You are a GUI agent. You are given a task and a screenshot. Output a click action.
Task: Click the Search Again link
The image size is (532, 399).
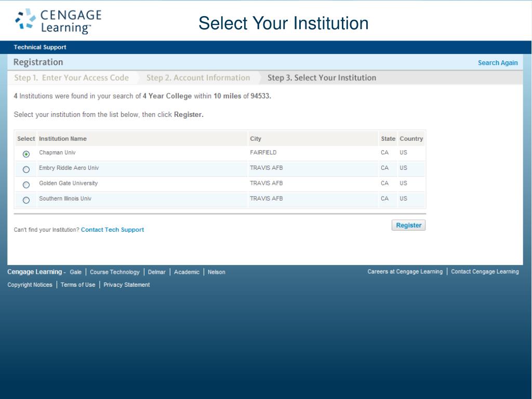click(x=498, y=63)
